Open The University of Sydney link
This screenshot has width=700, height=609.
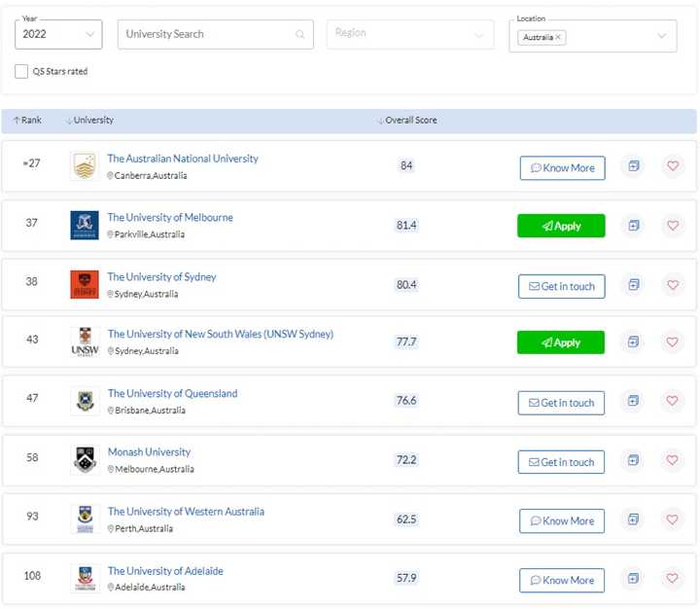[161, 277]
